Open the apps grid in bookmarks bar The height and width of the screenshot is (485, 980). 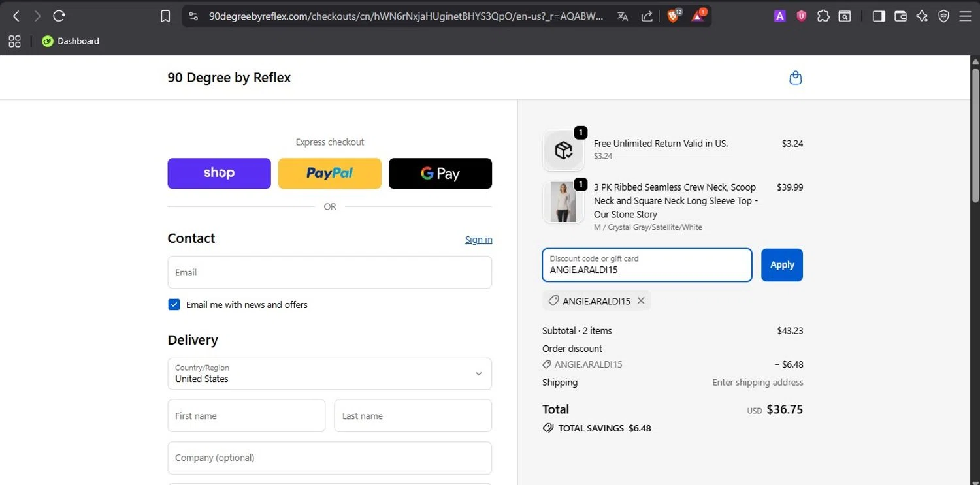click(x=14, y=41)
